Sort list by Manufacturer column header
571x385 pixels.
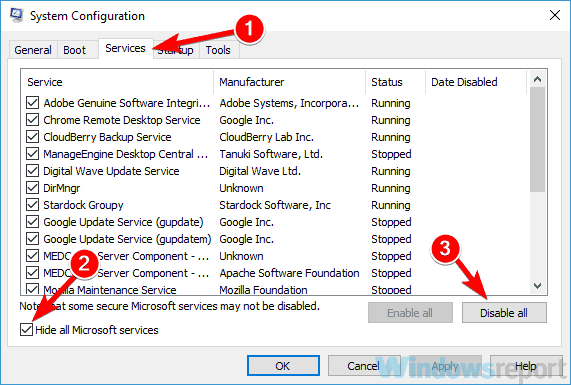[290, 82]
